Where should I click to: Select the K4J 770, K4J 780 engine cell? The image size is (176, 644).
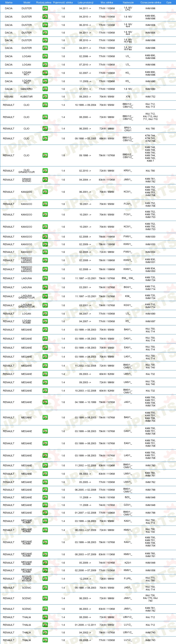point(150,579)
